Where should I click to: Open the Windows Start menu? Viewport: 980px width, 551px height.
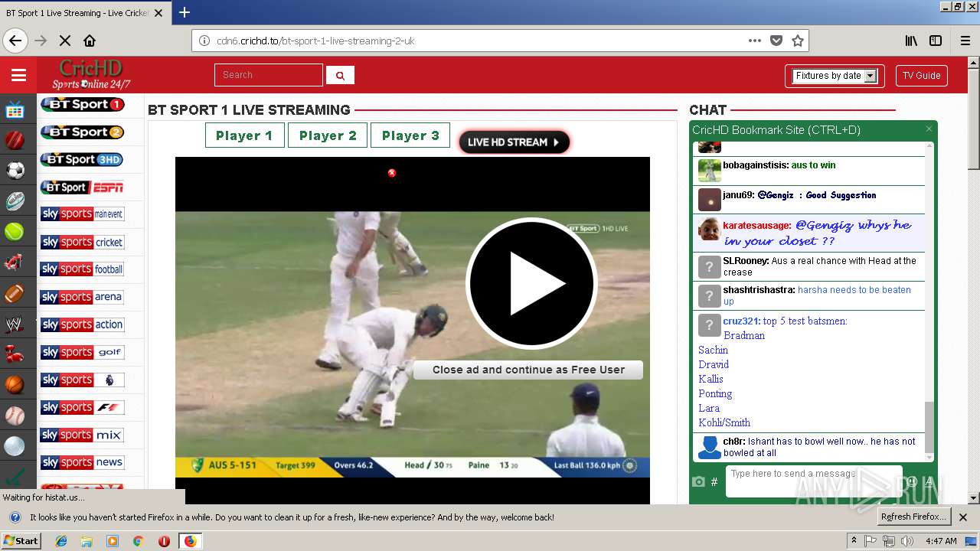click(x=21, y=541)
